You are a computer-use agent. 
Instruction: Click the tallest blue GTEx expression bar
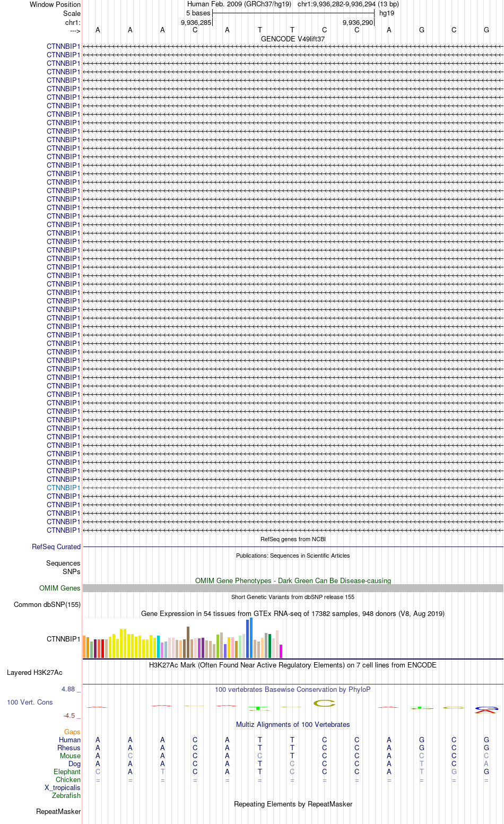(251, 638)
